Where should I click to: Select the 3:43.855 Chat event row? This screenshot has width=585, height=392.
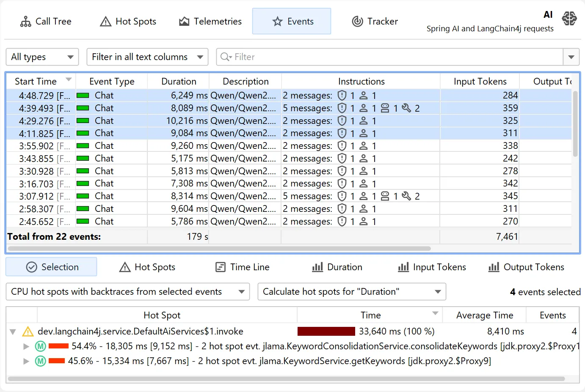tap(289, 159)
